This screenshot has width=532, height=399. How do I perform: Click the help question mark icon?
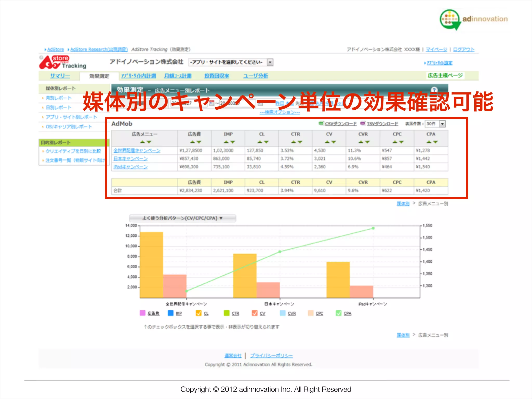click(434, 90)
